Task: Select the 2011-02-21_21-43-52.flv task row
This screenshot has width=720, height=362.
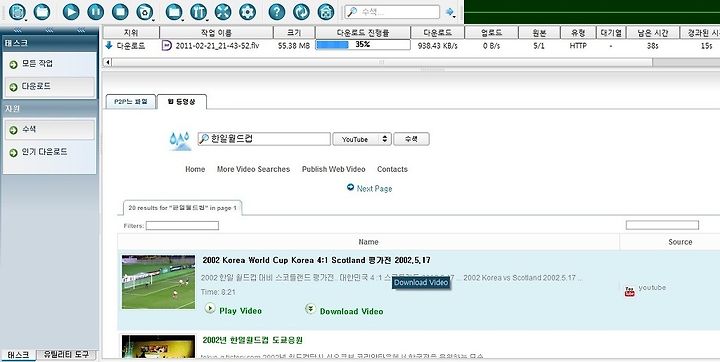Action: (x=411, y=45)
